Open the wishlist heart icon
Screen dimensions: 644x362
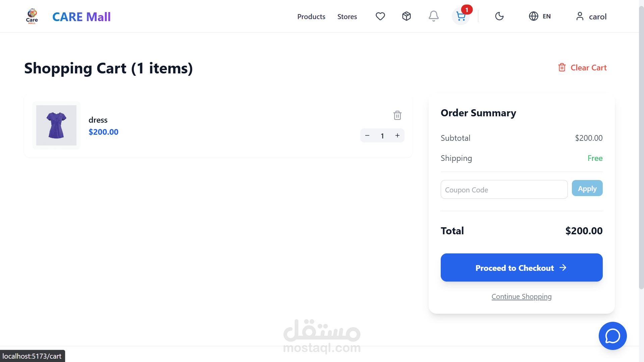(380, 16)
